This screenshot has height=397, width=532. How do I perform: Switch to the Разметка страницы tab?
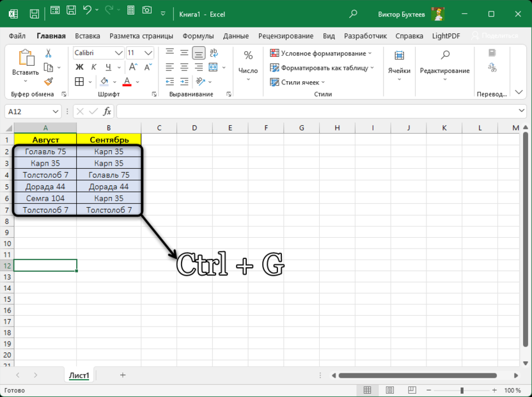[141, 36]
